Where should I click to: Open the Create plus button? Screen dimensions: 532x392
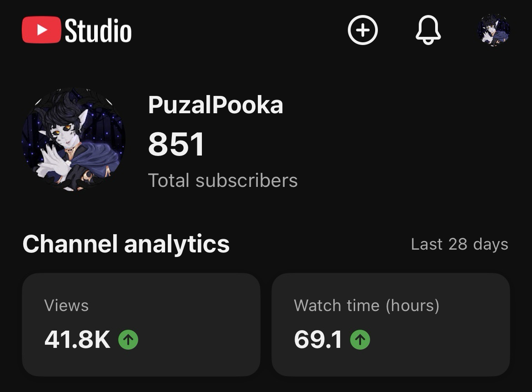362,30
